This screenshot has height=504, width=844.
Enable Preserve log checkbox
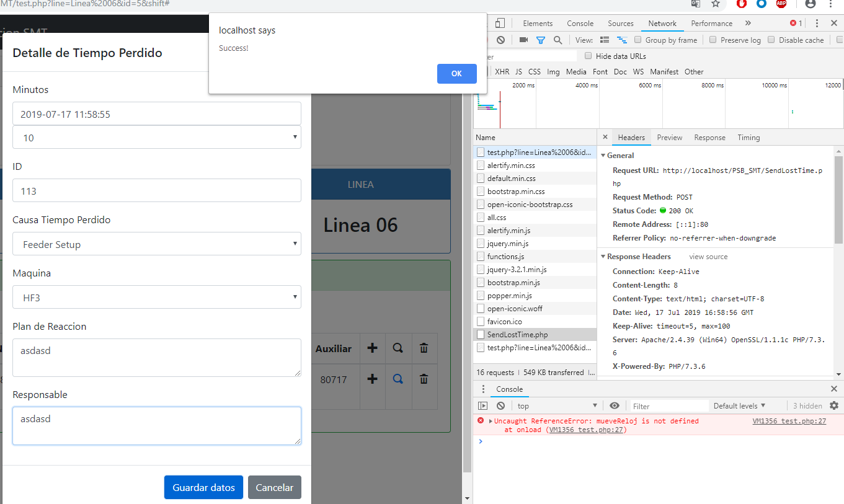tap(713, 40)
